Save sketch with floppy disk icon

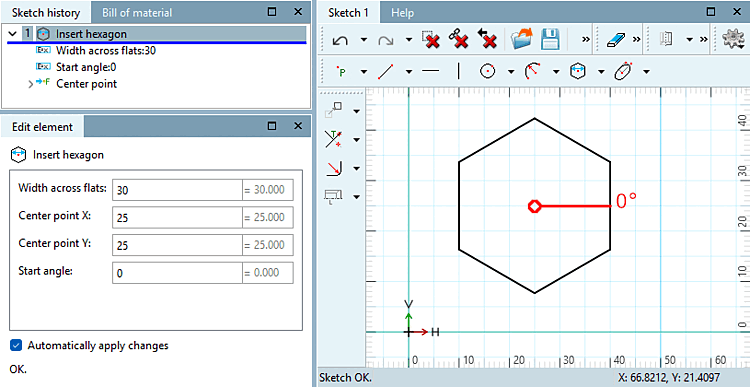point(550,39)
